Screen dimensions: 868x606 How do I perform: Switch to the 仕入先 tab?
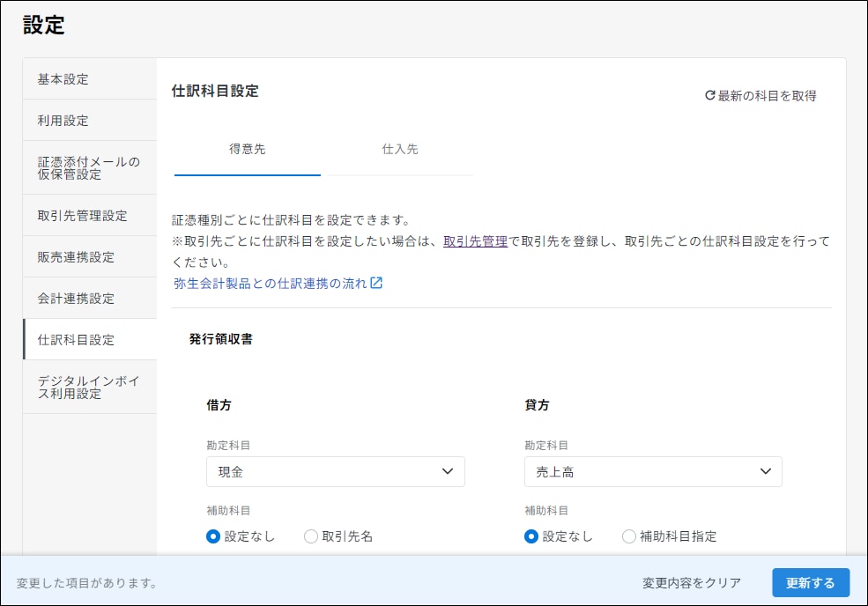coord(400,150)
